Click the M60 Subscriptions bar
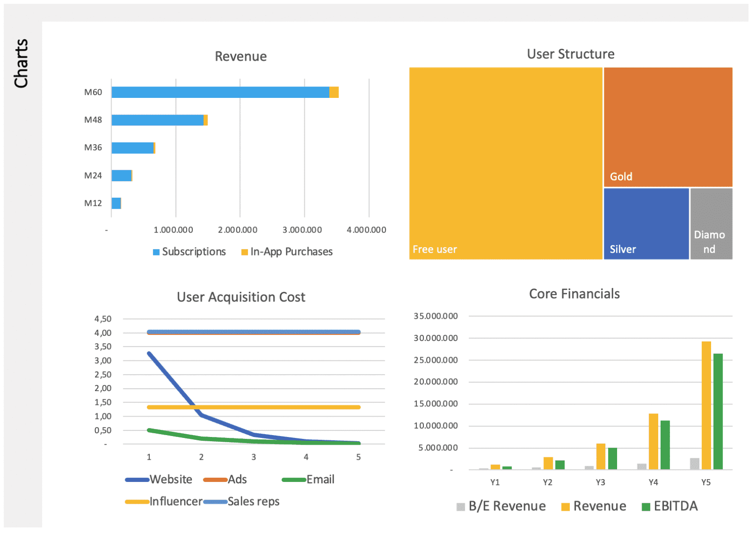This screenshot has width=756, height=533. (220, 92)
